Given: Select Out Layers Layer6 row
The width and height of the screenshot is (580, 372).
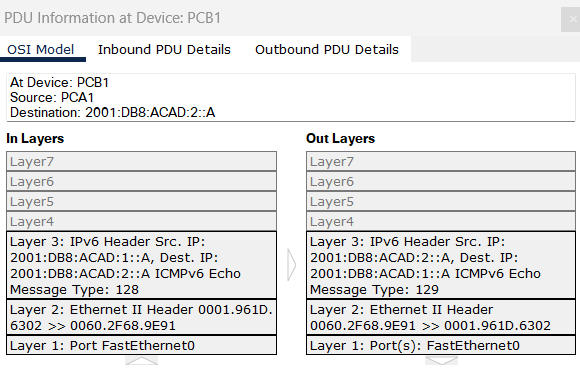Looking at the screenshot, I should pyautogui.click(x=441, y=182).
